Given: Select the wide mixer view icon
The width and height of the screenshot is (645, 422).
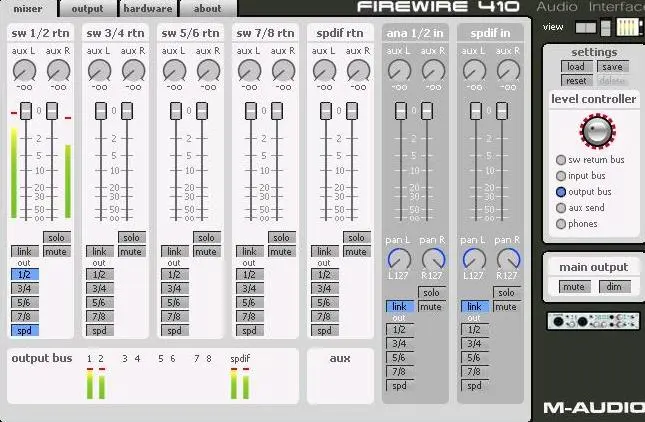Looking at the screenshot, I should 586,28.
